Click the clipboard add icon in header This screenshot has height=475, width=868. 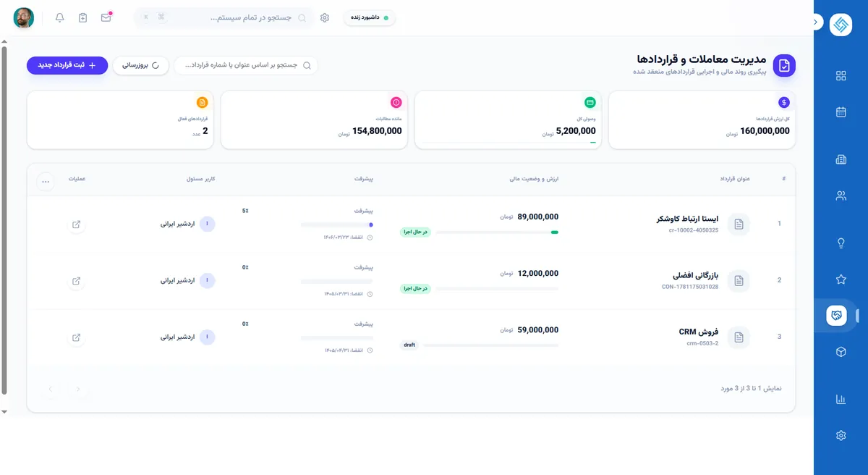coord(83,17)
